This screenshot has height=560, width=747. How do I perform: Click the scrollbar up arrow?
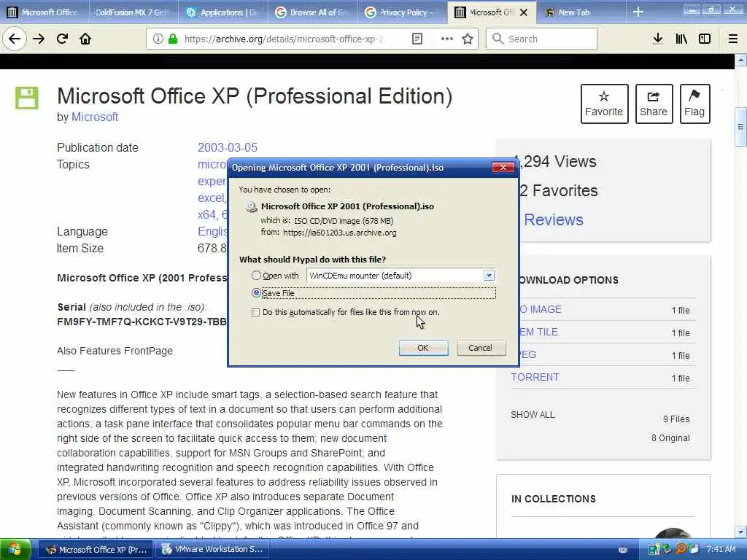740,61
